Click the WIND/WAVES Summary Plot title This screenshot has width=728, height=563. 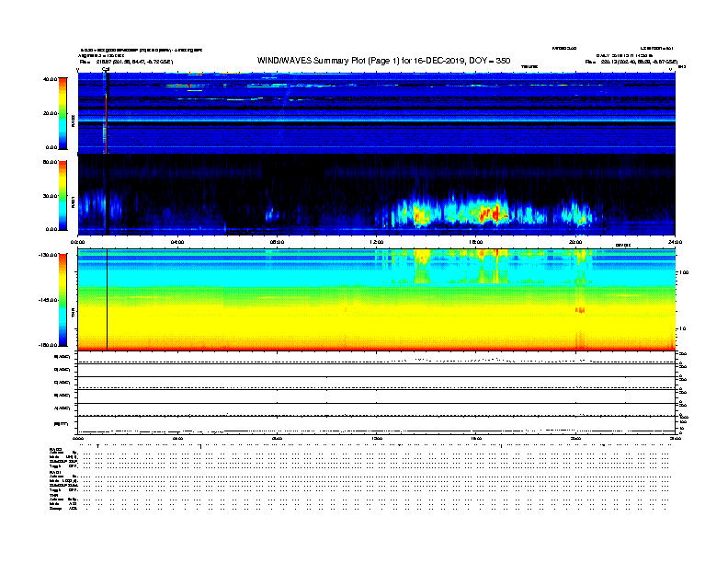(383, 61)
